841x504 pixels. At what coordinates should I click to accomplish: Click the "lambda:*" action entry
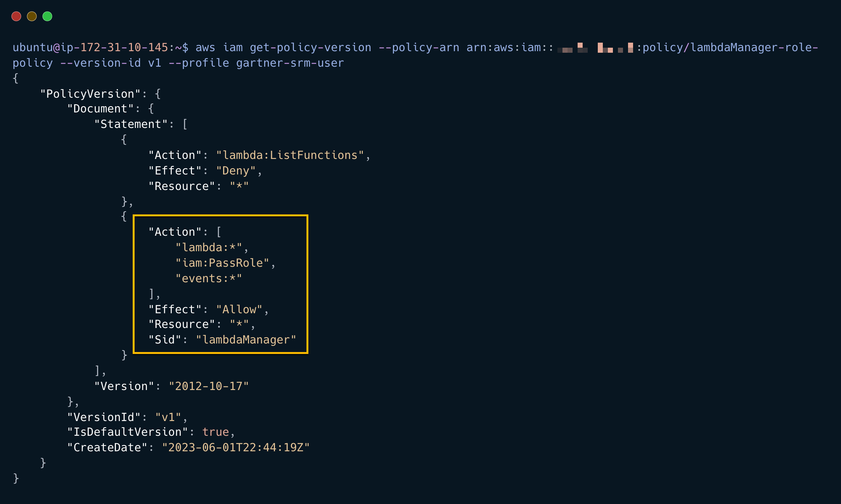209,248
